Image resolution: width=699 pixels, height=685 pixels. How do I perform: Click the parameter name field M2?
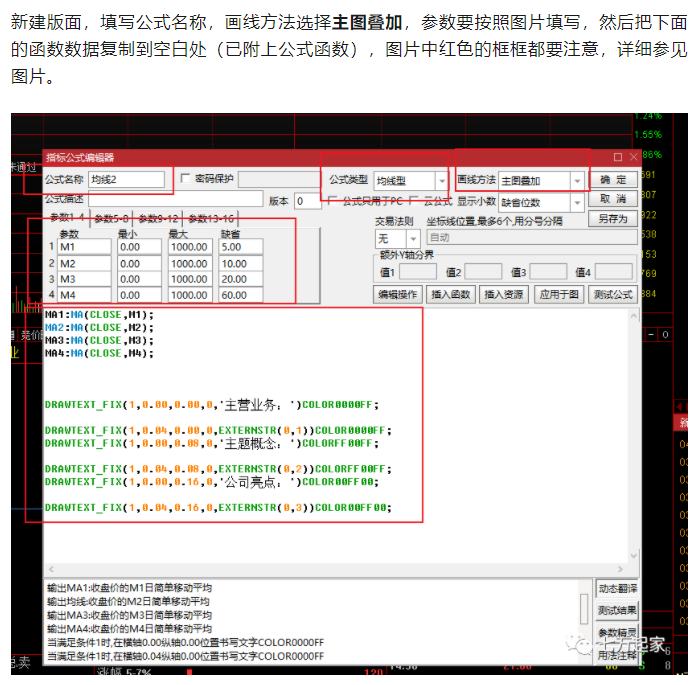(x=84, y=263)
